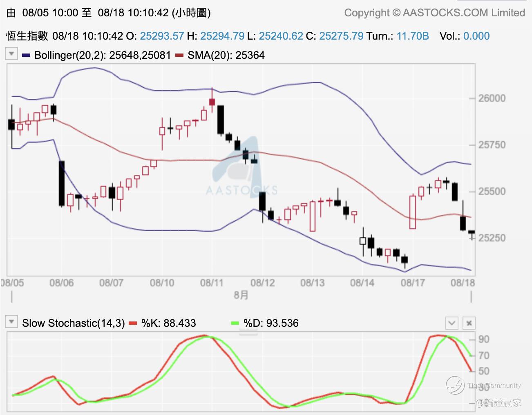
Task: Click the low value 25240.62
Action: pos(281,36)
